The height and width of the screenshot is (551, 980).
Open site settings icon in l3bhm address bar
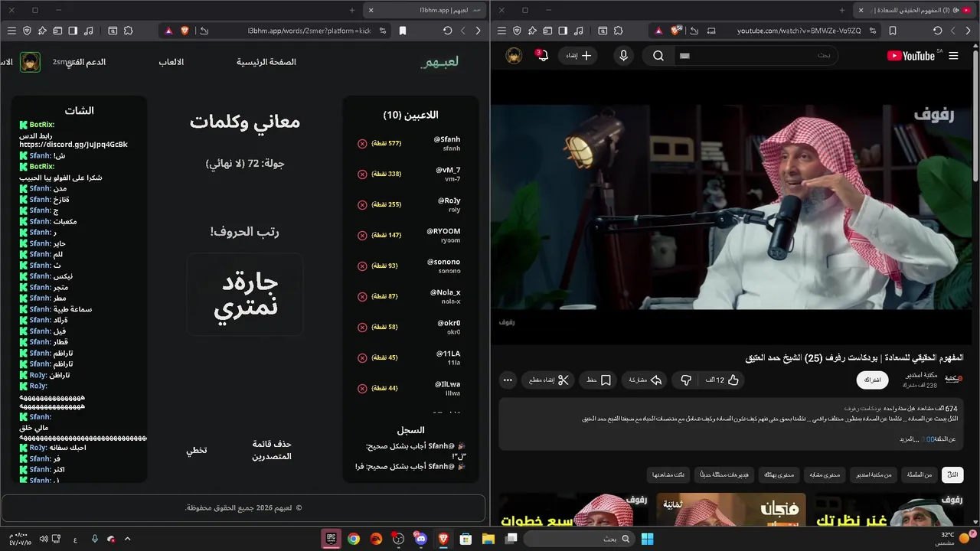tap(383, 31)
